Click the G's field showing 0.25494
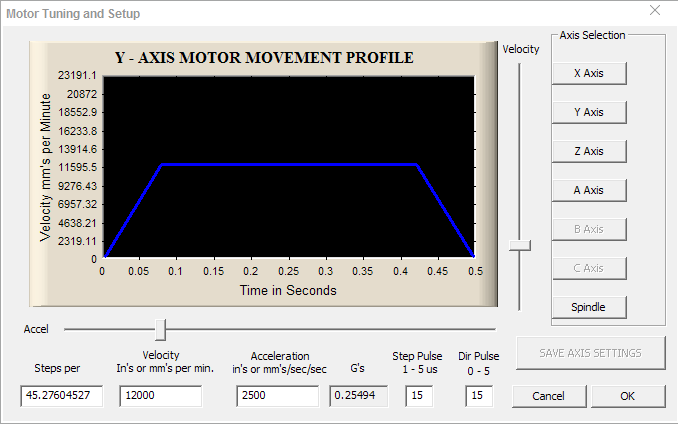The height and width of the screenshot is (424, 678). point(358,396)
